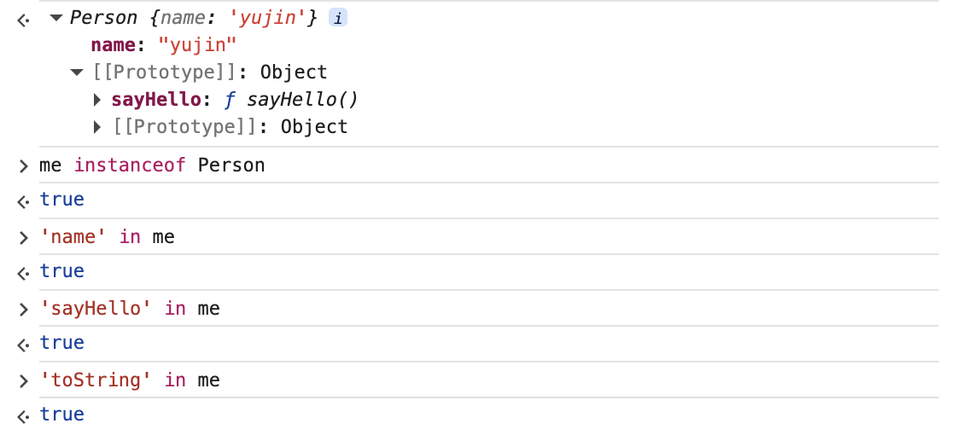Click the f sayHello() function link

(290, 100)
